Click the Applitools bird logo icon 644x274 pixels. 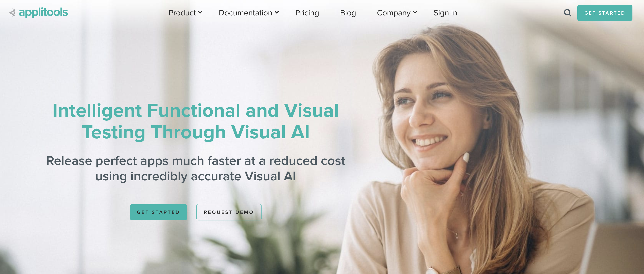(12, 13)
